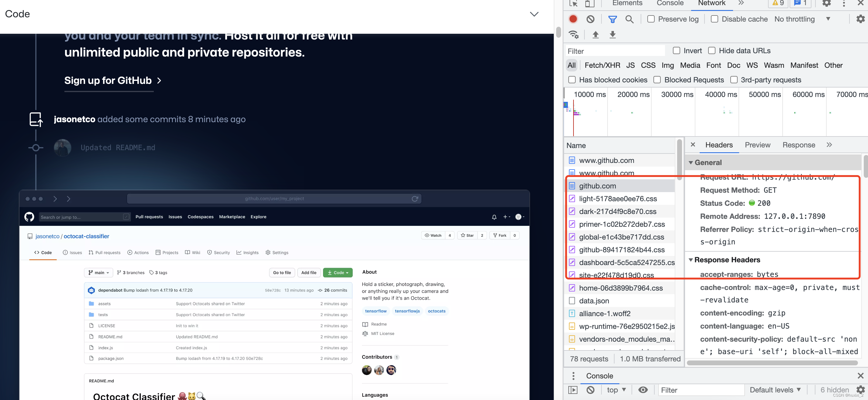Open the Default levels dropdown

[775, 390]
